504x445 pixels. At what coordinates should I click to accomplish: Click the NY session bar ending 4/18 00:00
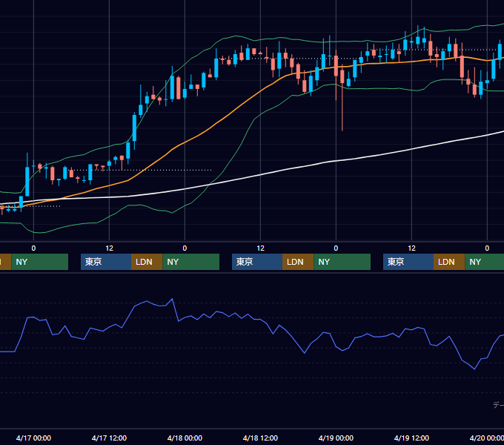click(191, 262)
